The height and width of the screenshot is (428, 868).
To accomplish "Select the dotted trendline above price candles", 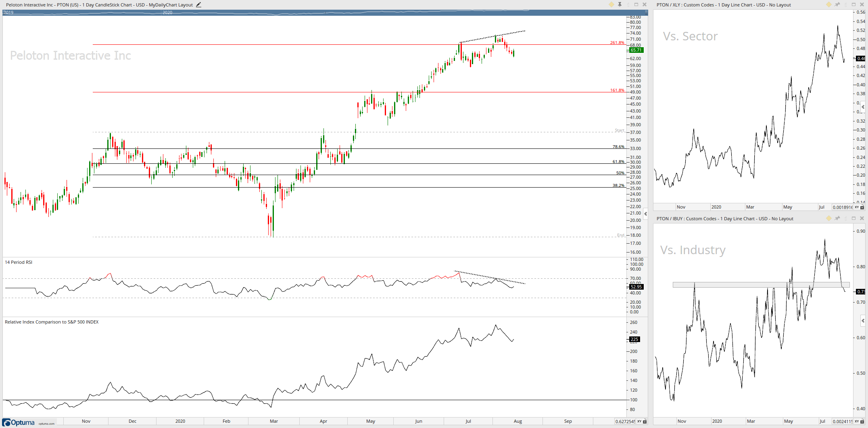I will click(492, 36).
